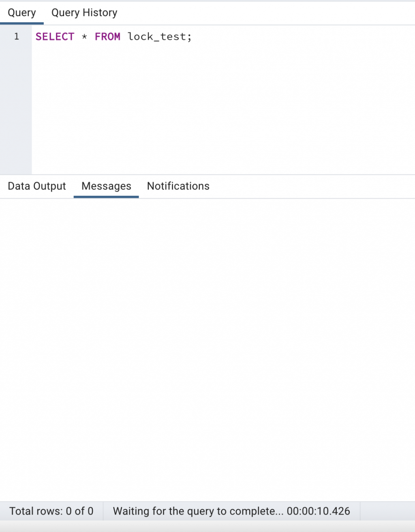The height and width of the screenshot is (532, 415).
Task: Click the 'Waiting for the query to complete' status
Action: (x=231, y=511)
